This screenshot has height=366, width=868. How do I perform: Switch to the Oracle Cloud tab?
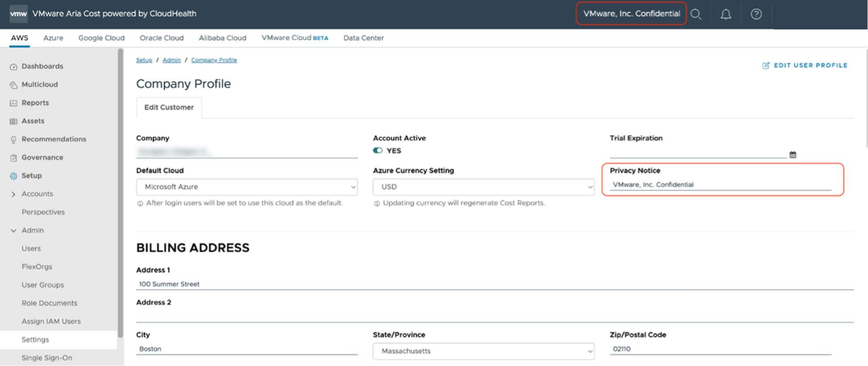click(x=162, y=38)
